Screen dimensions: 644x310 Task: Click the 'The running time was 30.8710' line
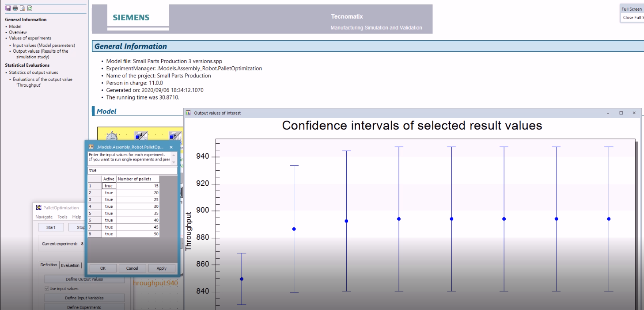coord(143,97)
